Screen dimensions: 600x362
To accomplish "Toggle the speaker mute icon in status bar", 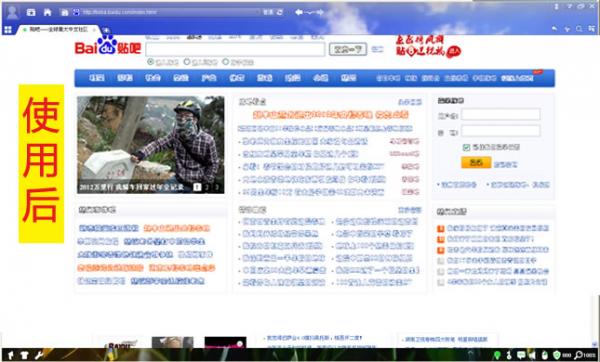I will point(532,355).
